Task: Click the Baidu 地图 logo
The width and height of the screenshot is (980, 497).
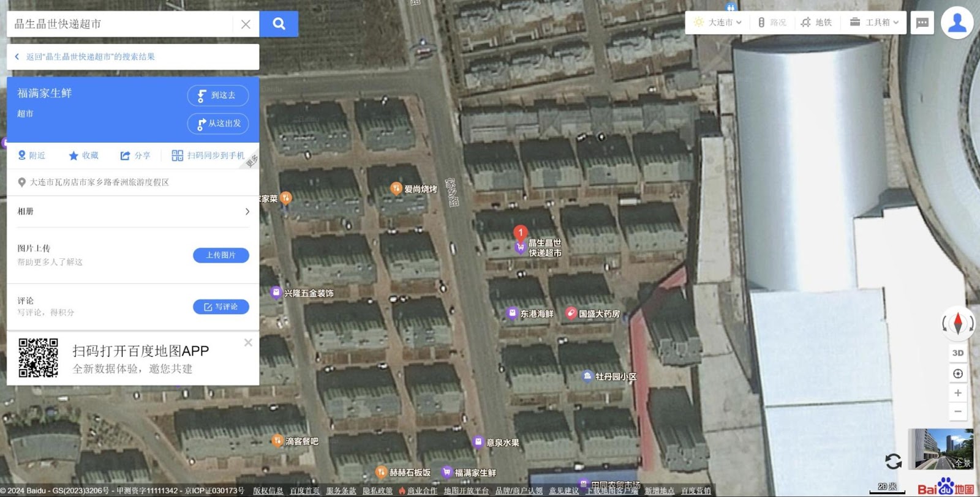Action: pos(946,488)
